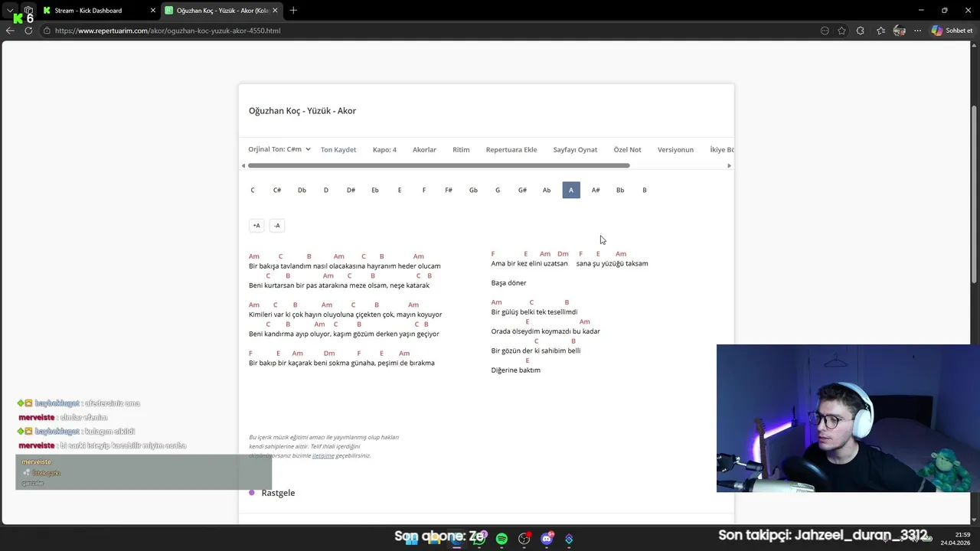This screenshot has height=551, width=980.
Task: Transpose to G# key
Action: (x=522, y=190)
